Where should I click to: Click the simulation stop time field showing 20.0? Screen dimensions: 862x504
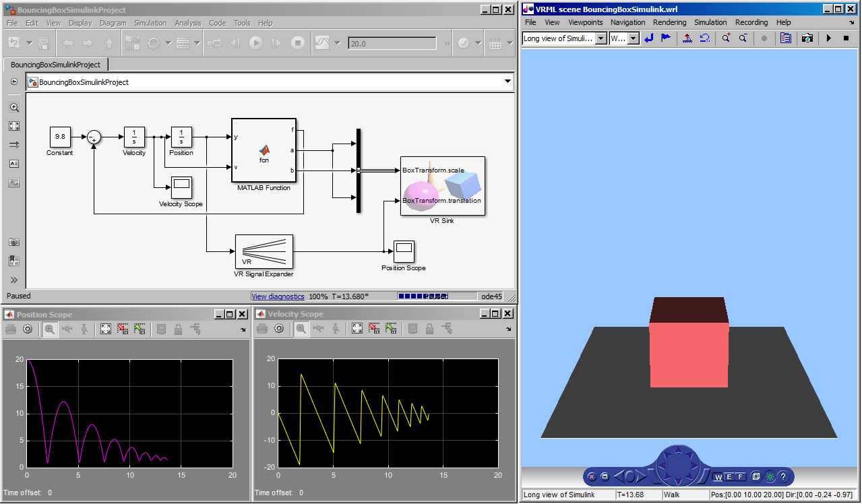tap(392, 44)
